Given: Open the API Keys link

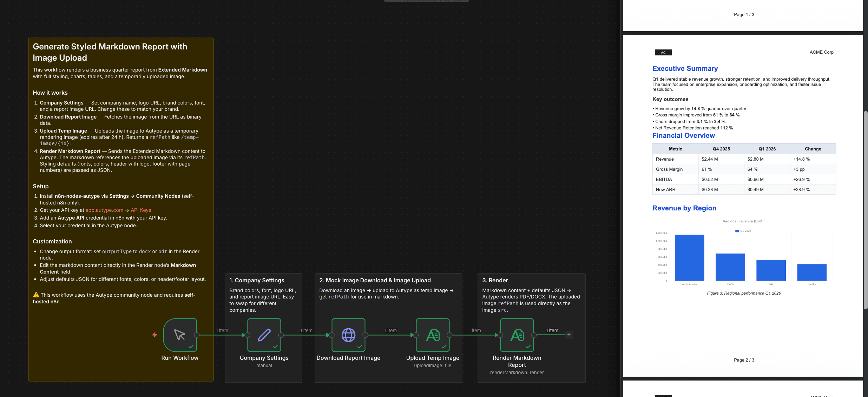Looking at the screenshot, I should [x=140, y=210].
